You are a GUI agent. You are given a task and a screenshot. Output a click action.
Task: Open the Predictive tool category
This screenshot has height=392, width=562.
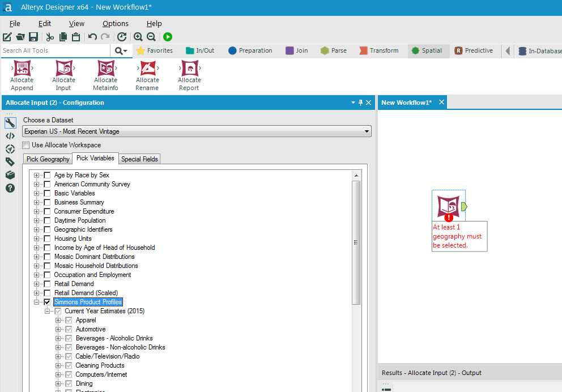[474, 51]
